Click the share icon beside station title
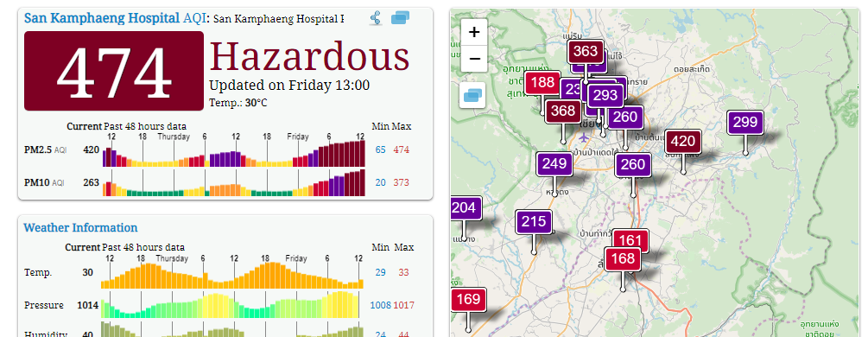Image resolution: width=868 pixels, height=337 pixels. pyautogui.click(x=376, y=18)
